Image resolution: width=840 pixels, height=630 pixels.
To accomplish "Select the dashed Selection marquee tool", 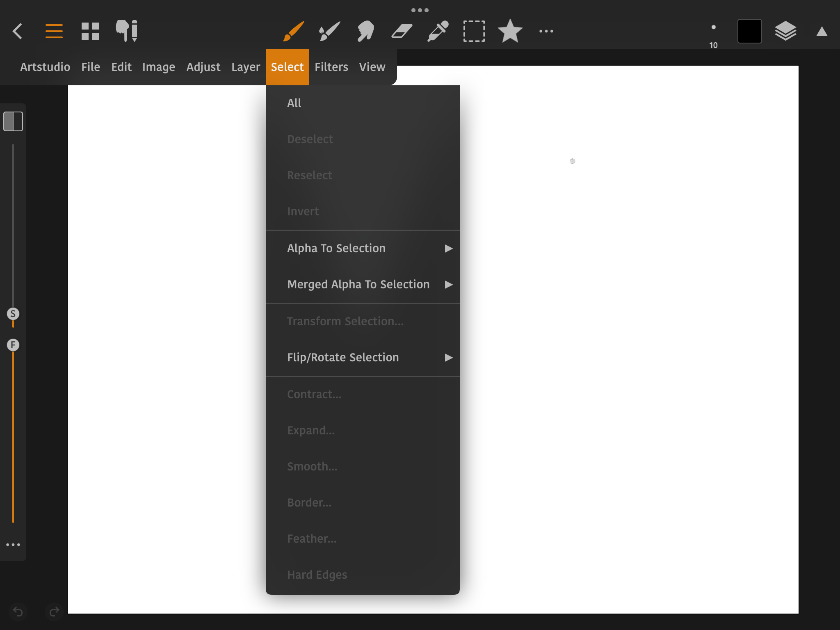I will click(474, 31).
